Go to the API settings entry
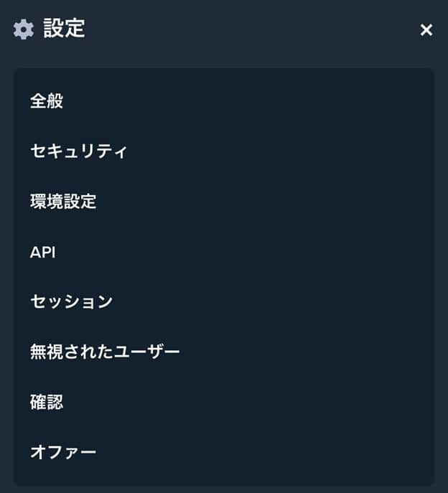This screenshot has height=493, width=448. 43,252
